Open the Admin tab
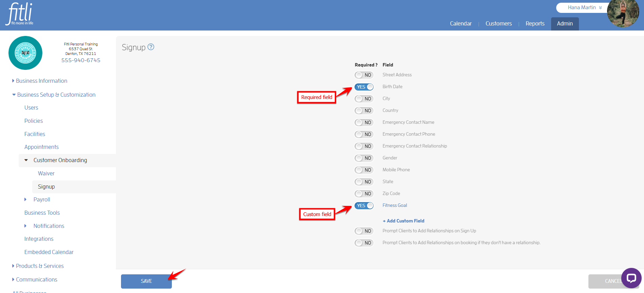The height and width of the screenshot is (293, 644). [x=565, y=24]
